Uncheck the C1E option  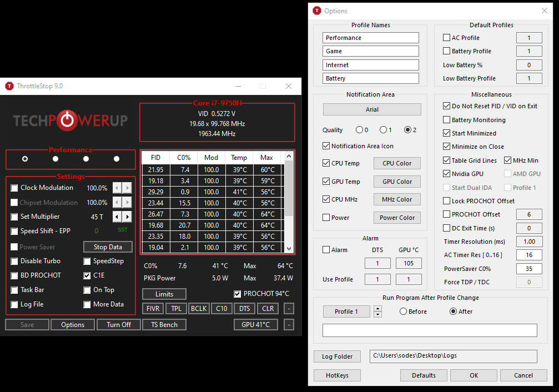coord(87,275)
